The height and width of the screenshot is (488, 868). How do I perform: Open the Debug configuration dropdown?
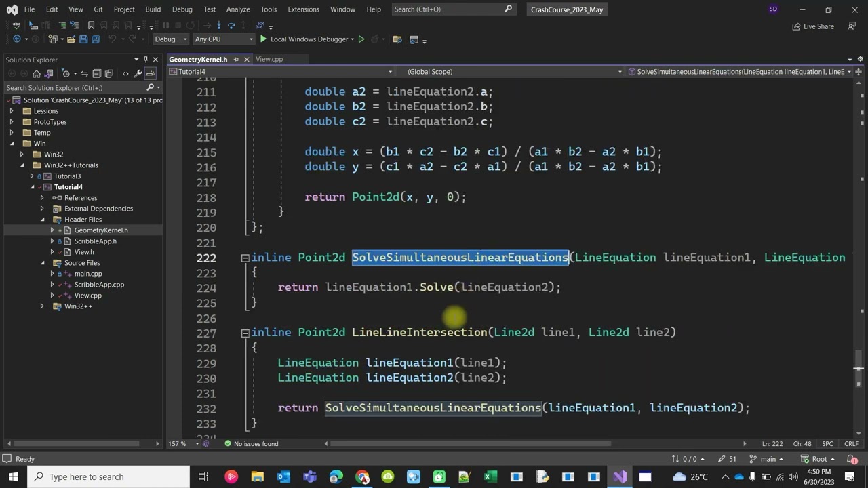tap(170, 39)
